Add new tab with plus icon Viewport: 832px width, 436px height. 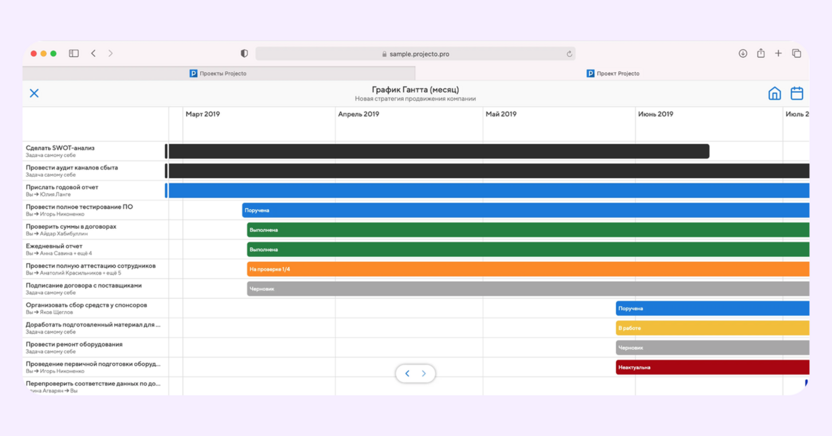pyautogui.click(x=778, y=53)
